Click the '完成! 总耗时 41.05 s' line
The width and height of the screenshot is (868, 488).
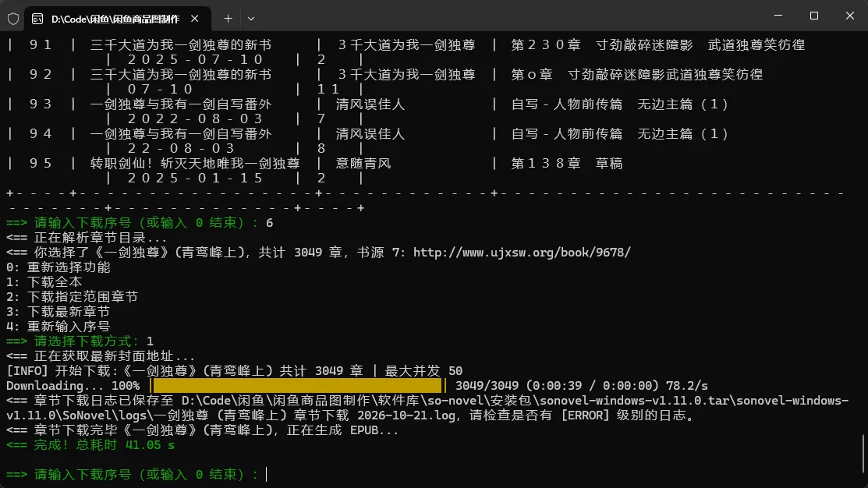point(90,445)
